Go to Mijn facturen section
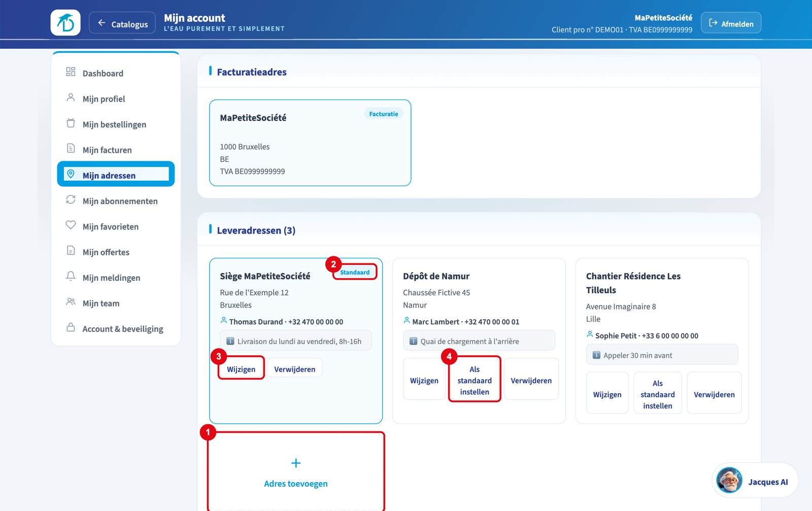This screenshot has width=812, height=511. pos(116,150)
